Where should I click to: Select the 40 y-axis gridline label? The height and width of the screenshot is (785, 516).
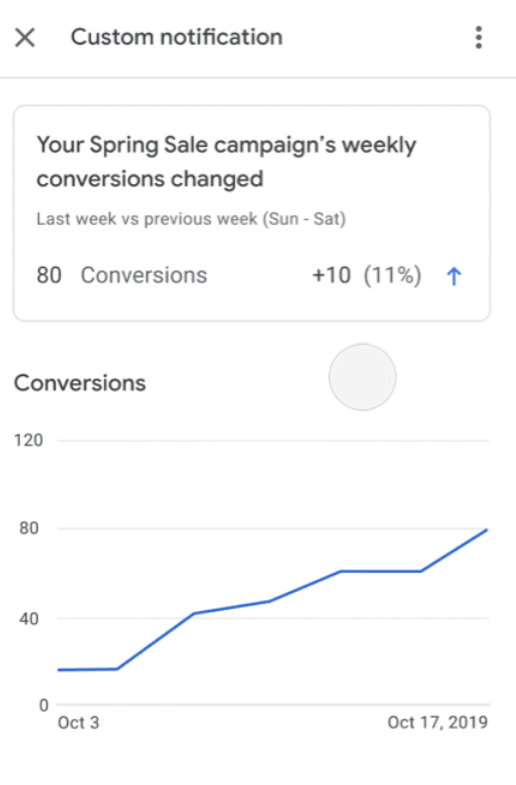29,619
